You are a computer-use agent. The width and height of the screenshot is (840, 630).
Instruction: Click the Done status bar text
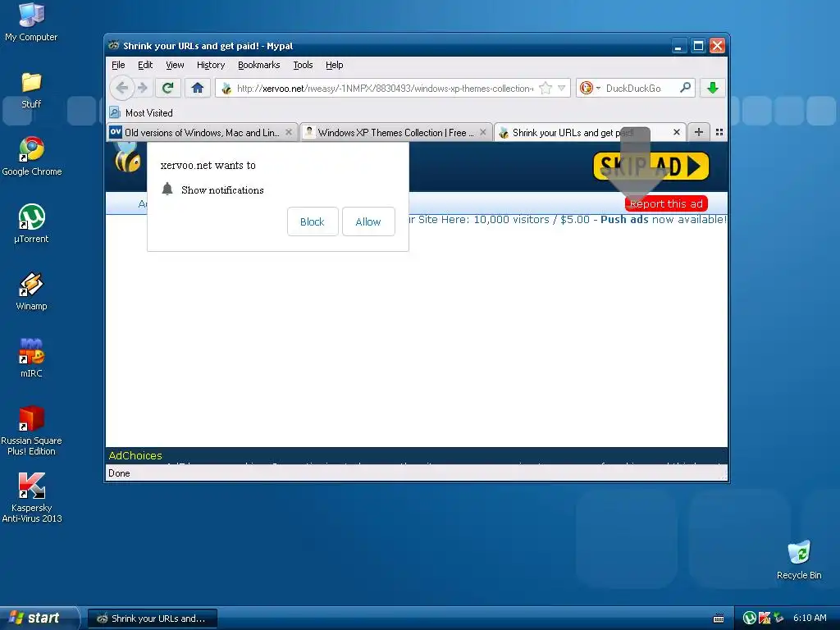(x=119, y=473)
